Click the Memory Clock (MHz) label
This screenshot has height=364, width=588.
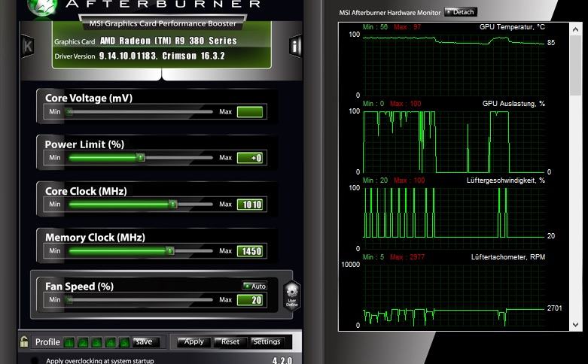pyautogui.click(x=96, y=238)
